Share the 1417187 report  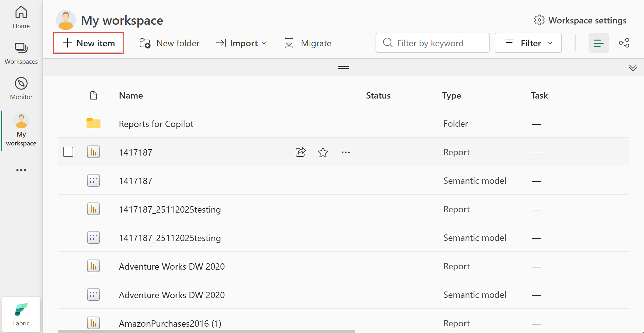tap(300, 152)
